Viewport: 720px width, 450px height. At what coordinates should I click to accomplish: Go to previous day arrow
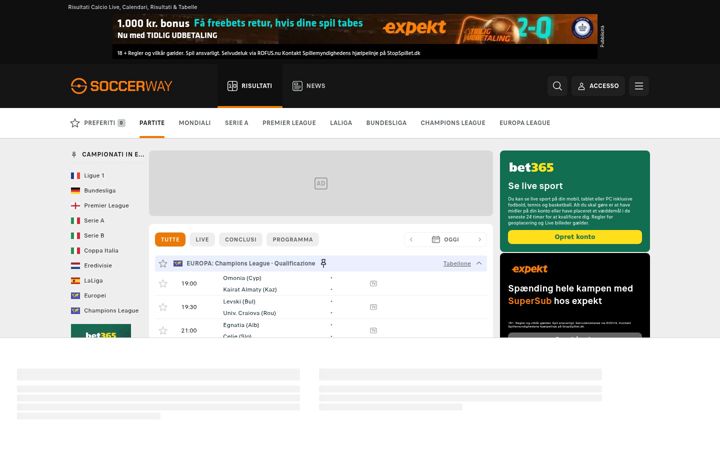(x=411, y=239)
